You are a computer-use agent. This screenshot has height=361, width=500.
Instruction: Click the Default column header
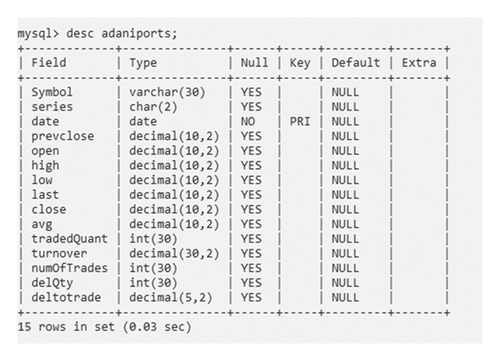point(356,63)
